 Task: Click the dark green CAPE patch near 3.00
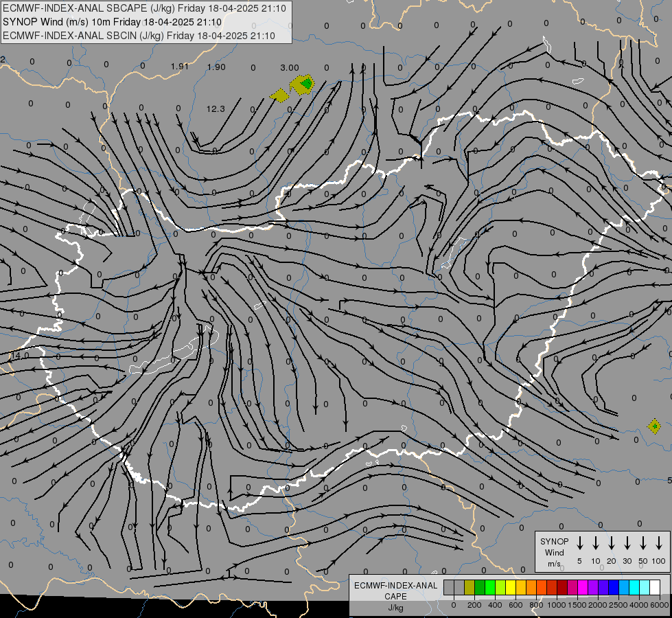(307, 83)
